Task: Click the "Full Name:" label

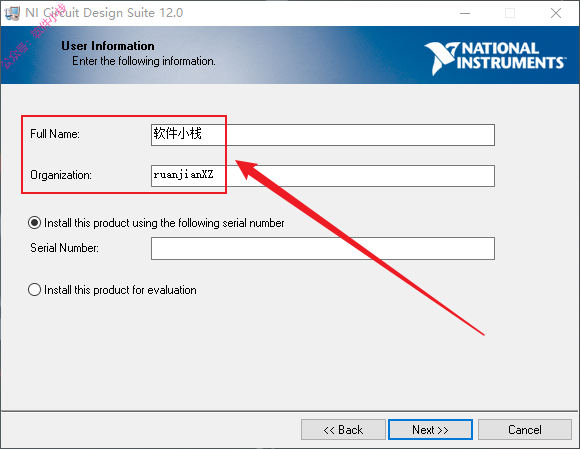Action: coord(55,134)
